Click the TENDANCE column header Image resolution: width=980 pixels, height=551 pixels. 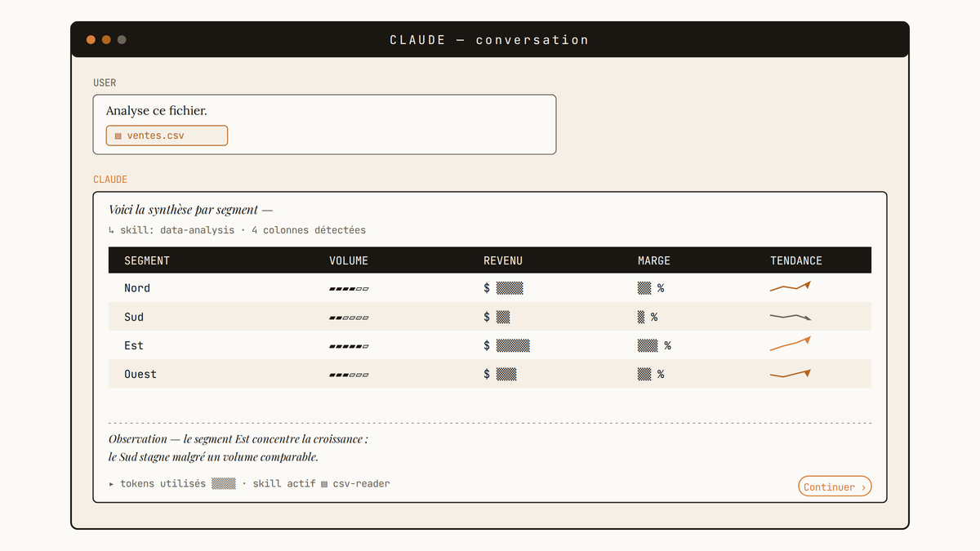tap(796, 260)
